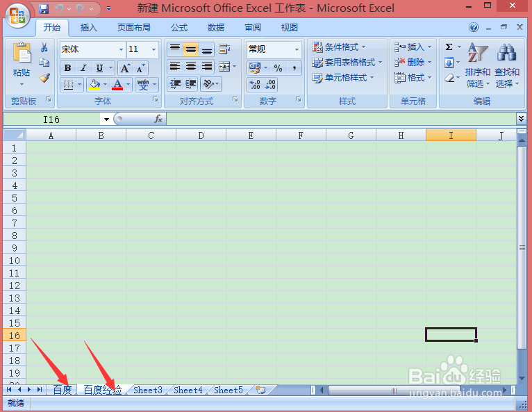532x412 pixels.
Task: Open 套用表格格式 table format menu
Action: (x=347, y=63)
